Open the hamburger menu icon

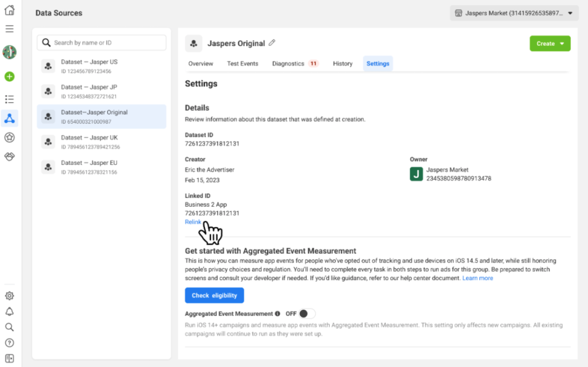[9, 29]
